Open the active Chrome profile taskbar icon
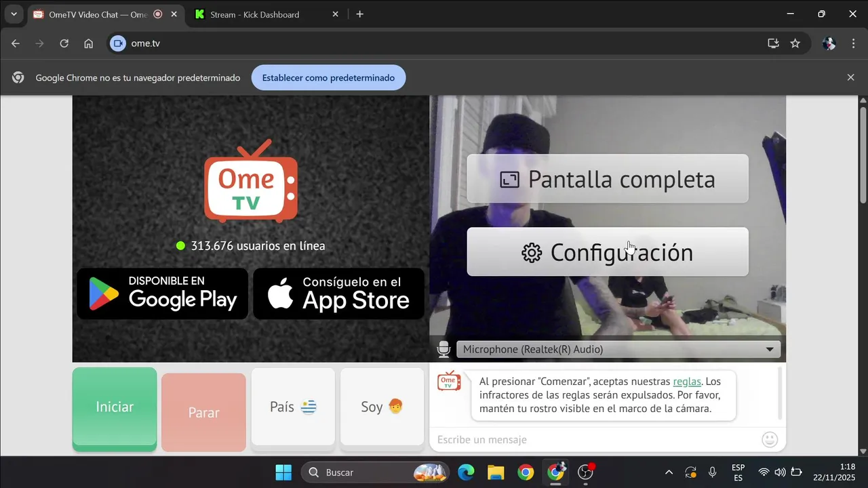 (556, 472)
